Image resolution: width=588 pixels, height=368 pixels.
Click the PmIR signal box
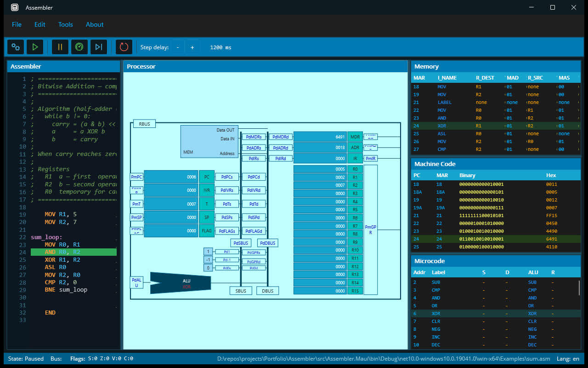pos(370,158)
